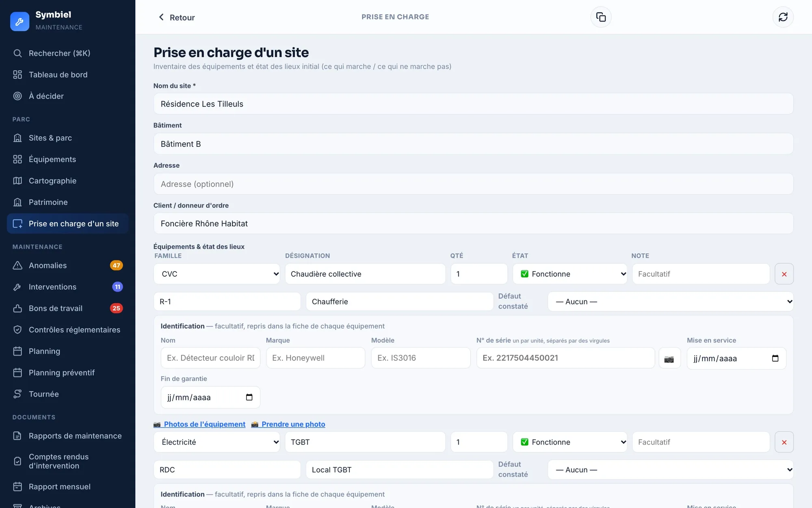The height and width of the screenshot is (508, 812).
Task: Expand the Défaut constaté dropdown for Chaufferie
Action: tap(670, 302)
